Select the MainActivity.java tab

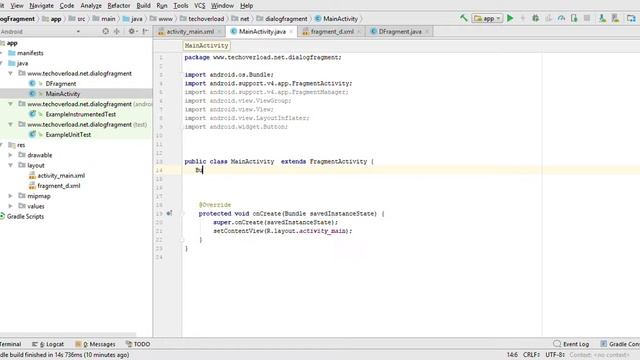[x=262, y=31]
